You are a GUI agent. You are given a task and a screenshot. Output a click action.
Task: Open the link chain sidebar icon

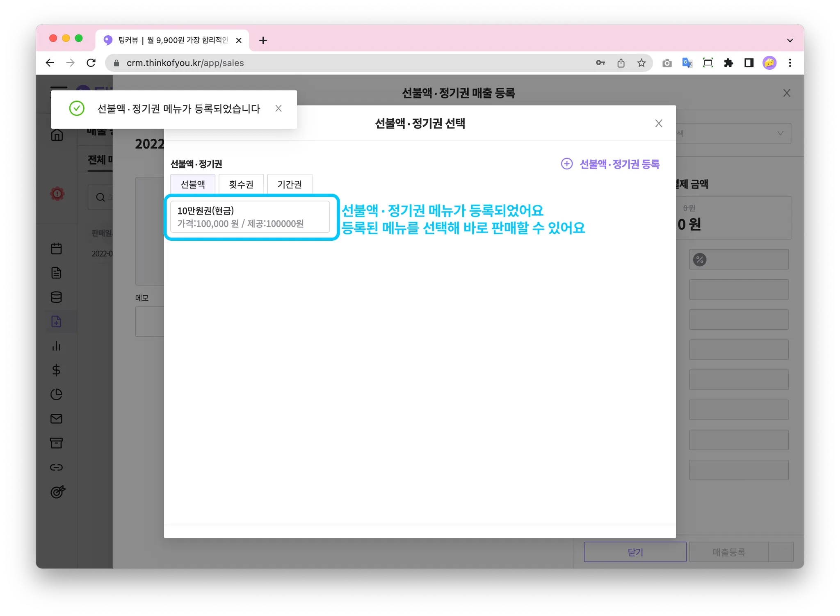pos(56,468)
